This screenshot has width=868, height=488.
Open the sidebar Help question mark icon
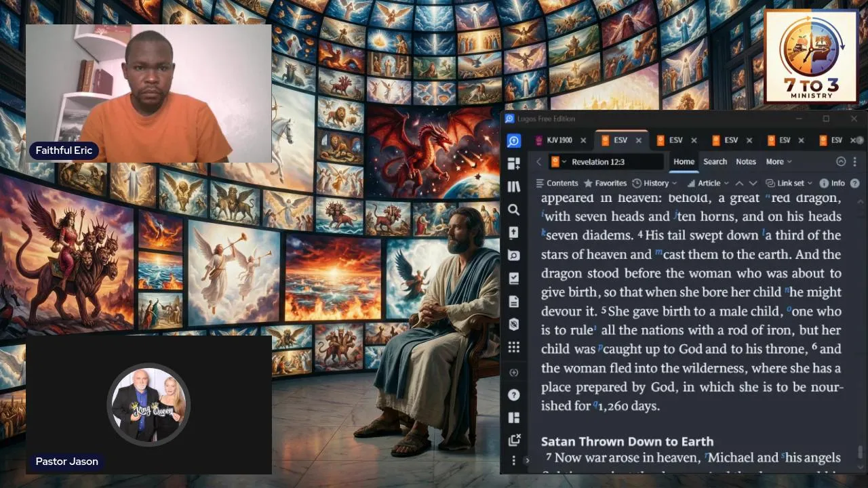coord(513,394)
